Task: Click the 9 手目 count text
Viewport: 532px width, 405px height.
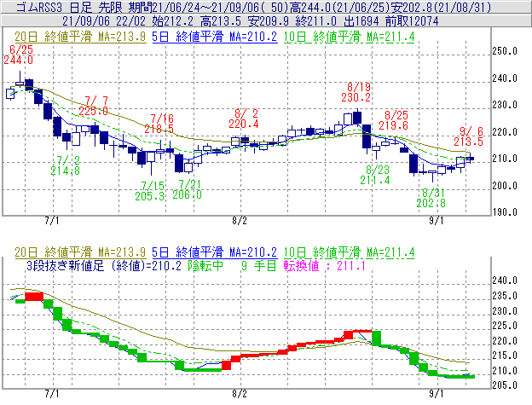Action: [259, 265]
